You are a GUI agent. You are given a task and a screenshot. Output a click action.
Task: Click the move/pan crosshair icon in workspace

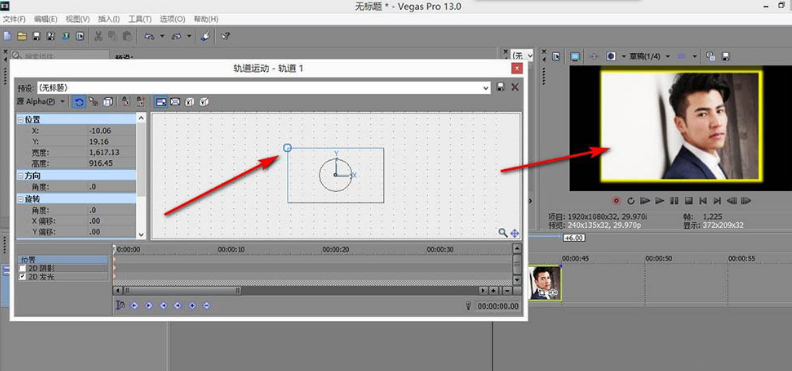515,233
